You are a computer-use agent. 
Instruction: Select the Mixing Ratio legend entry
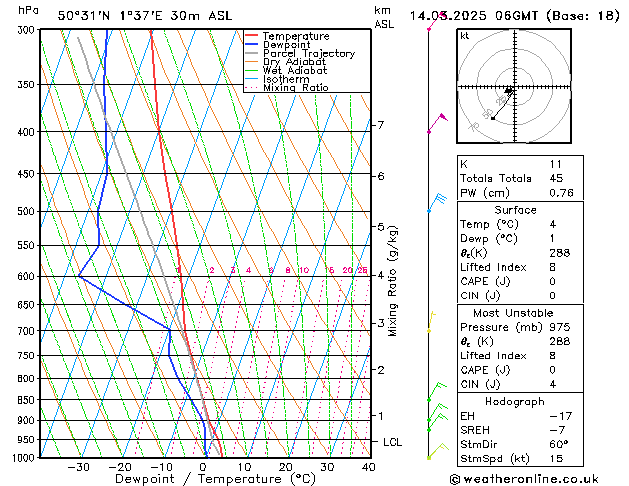296,88
